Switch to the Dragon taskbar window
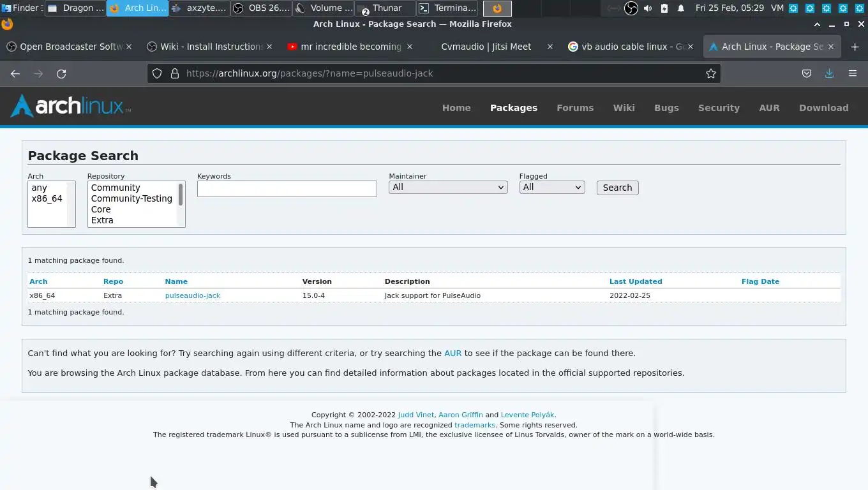 (x=76, y=8)
